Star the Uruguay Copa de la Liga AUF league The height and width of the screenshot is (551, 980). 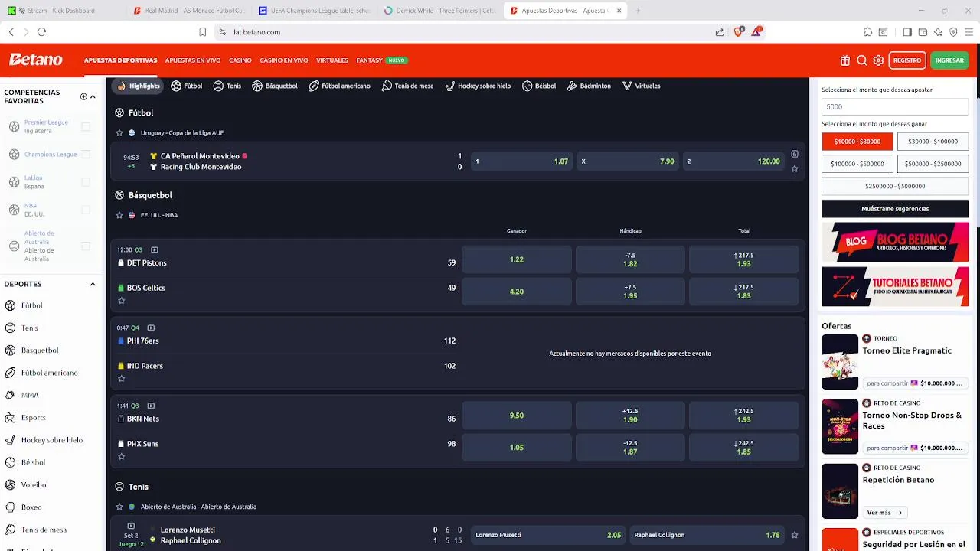point(119,133)
